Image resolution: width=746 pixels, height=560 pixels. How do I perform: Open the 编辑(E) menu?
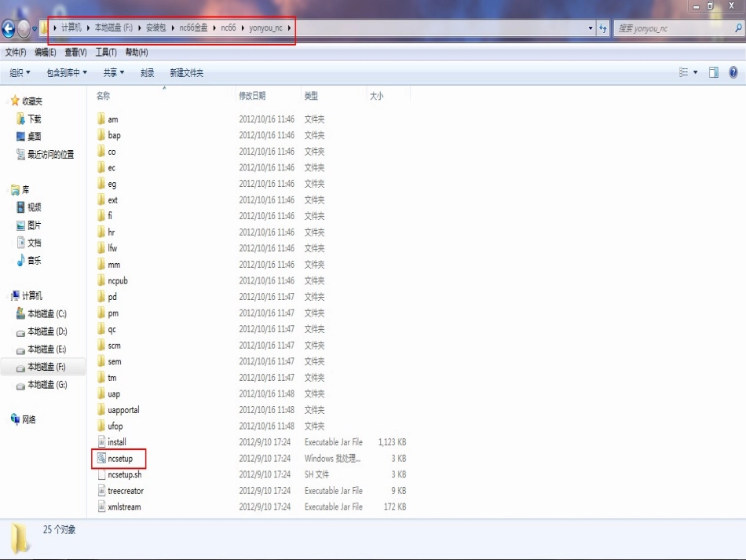click(x=46, y=53)
